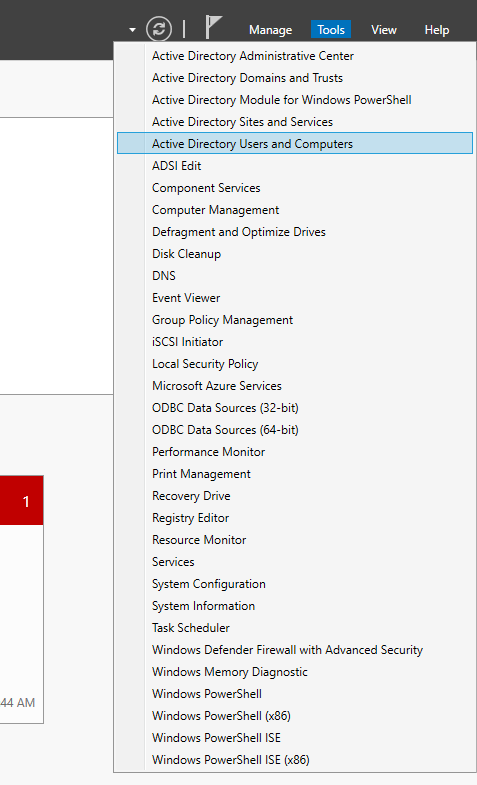
Task: Open the Manage menu
Action: pyautogui.click(x=270, y=30)
